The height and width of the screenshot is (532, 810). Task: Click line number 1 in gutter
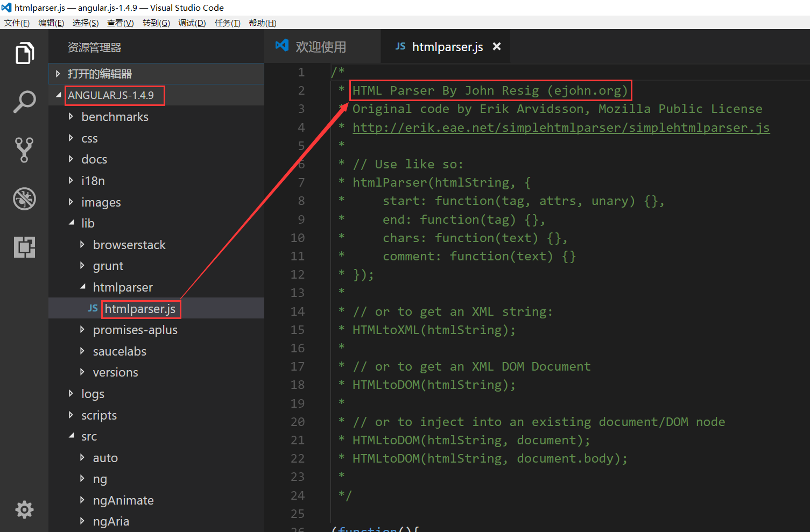click(301, 72)
